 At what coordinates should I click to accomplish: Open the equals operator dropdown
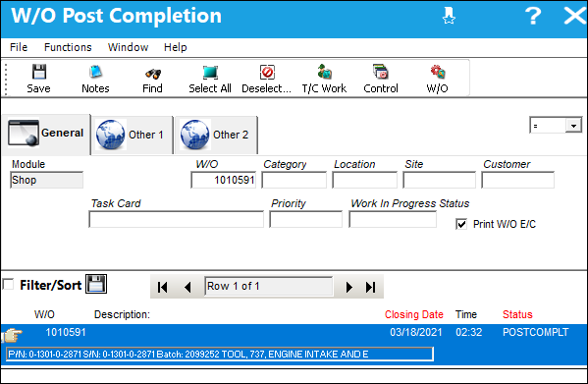click(573, 126)
